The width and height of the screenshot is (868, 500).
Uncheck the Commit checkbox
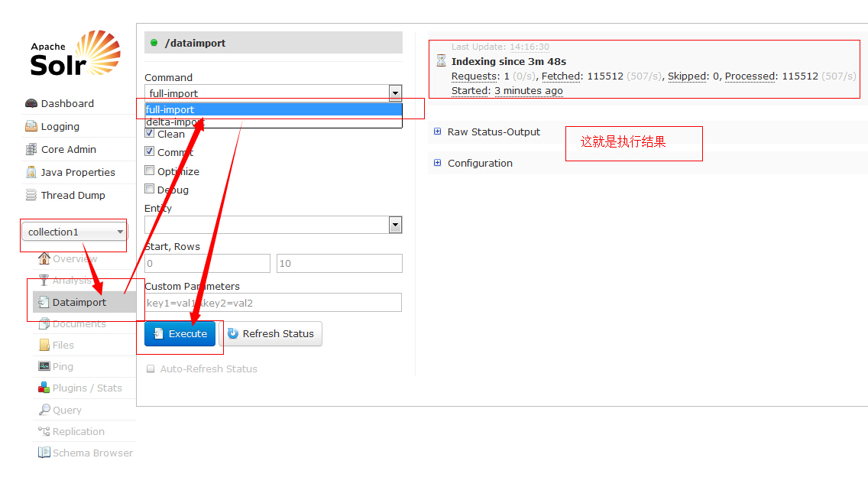pos(149,151)
